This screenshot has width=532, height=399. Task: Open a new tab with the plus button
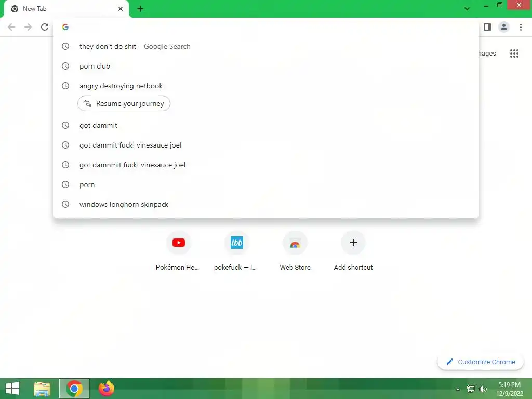[140, 9]
